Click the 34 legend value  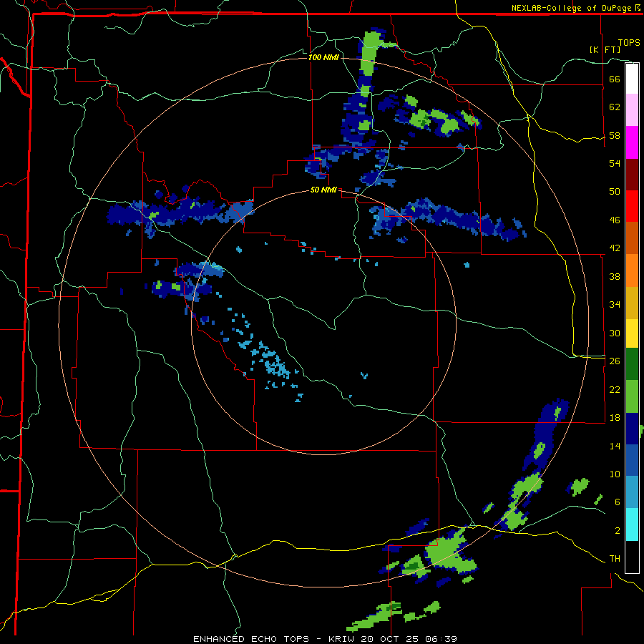click(615, 305)
